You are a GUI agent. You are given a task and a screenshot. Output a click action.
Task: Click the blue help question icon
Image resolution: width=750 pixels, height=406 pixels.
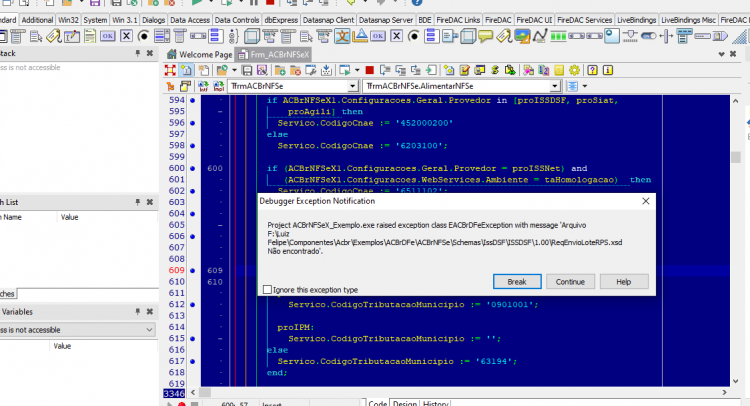[x=417, y=2]
